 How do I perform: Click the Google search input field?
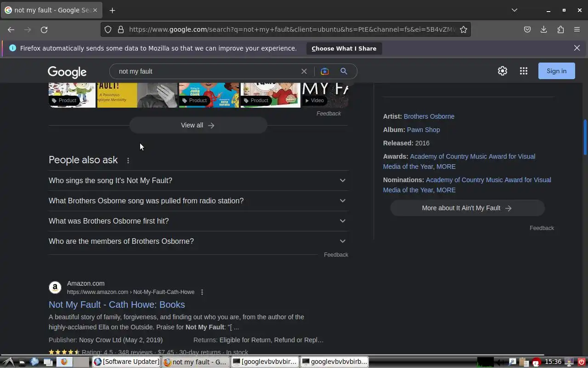point(207,71)
